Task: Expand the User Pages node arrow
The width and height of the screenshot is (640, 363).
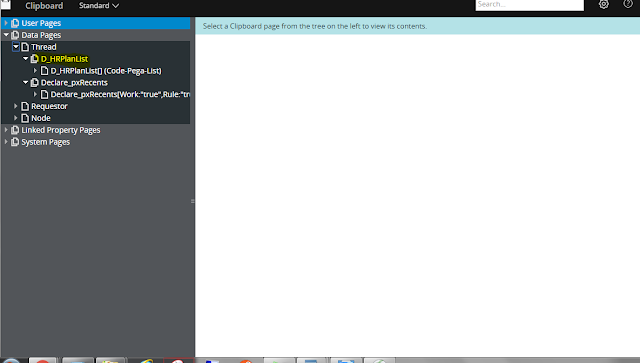Action: (x=6, y=23)
